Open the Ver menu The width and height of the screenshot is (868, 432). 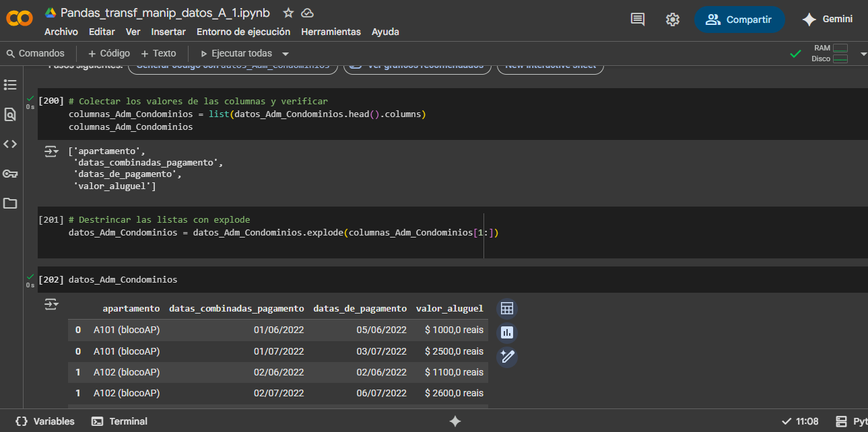pyautogui.click(x=133, y=32)
